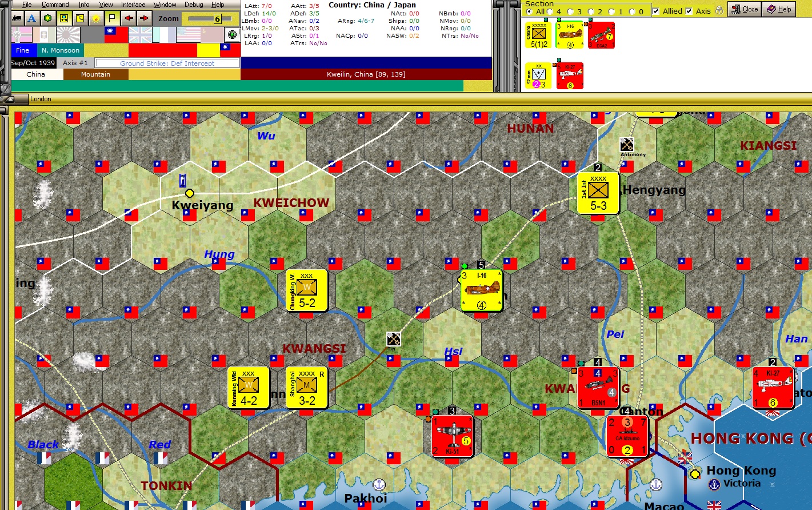The height and width of the screenshot is (510, 812).
Task: Click the 'Ground Strike: Def Intercept' phase field
Action: (x=167, y=63)
